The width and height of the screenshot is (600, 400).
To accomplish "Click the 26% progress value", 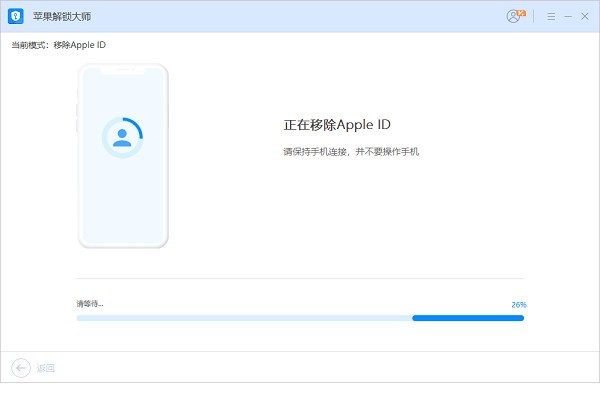I will pos(519,305).
